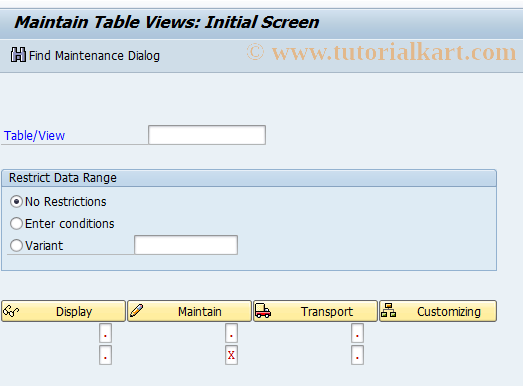This screenshot has width=523, height=386.
Task: Click the Table/View label
Action: click(x=34, y=135)
